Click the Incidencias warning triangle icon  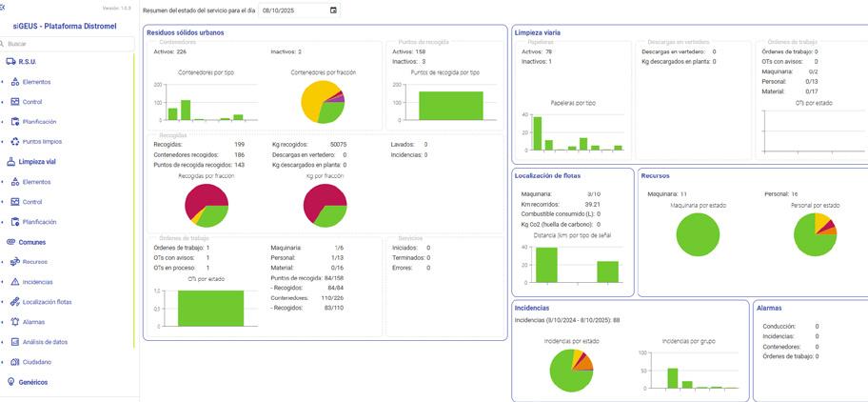[x=15, y=282]
